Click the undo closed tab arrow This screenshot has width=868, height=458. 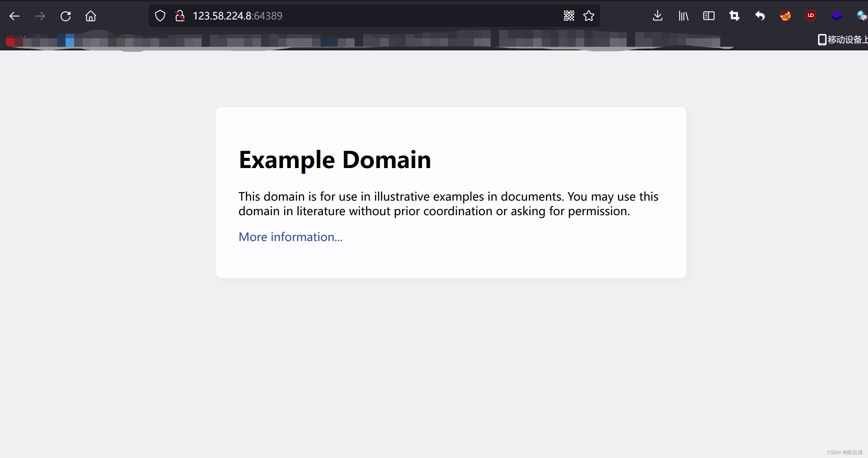coord(760,16)
